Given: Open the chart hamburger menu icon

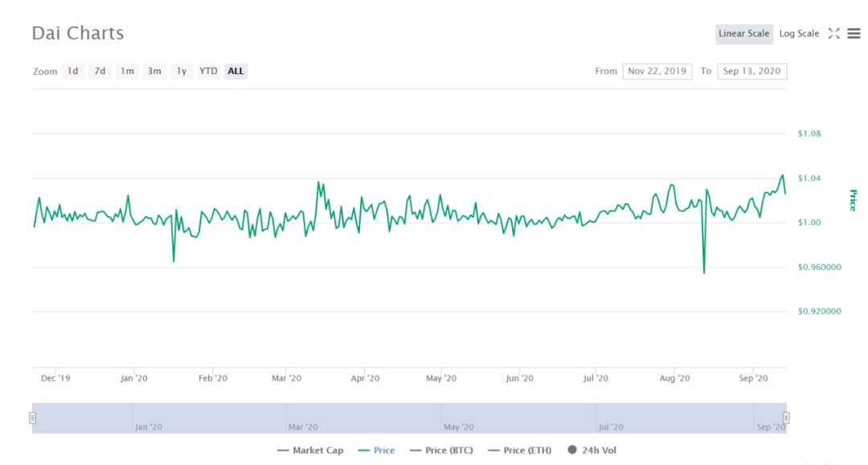Looking at the screenshot, I should 854,34.
